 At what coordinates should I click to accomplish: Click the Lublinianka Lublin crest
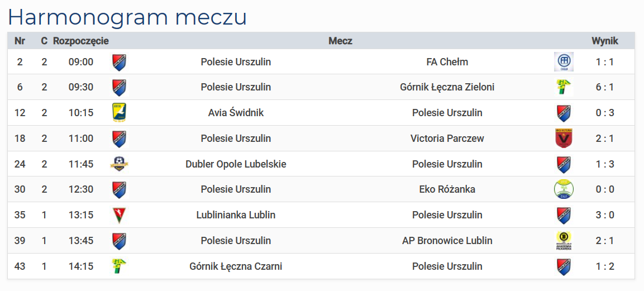tap(119, 215)
